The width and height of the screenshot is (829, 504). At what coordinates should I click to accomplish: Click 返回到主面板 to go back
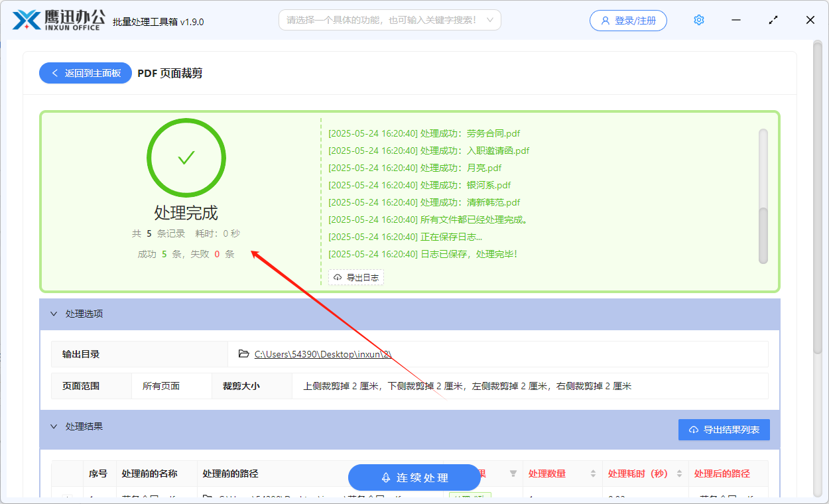coord(85,73)
